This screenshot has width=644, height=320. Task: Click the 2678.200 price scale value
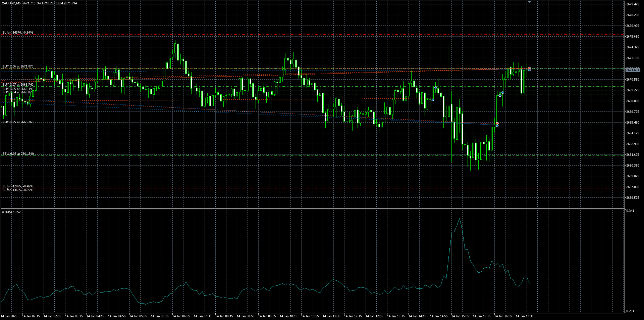633,15
